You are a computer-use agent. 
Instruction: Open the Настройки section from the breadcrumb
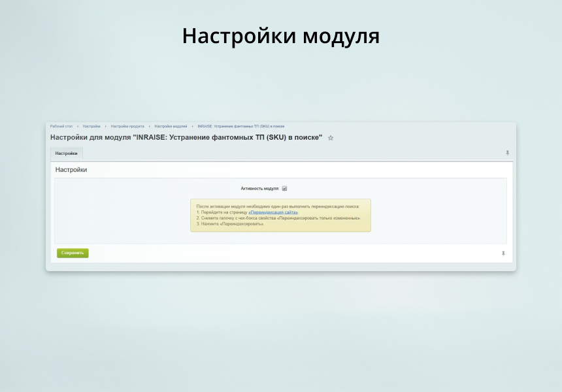[91, 126]
